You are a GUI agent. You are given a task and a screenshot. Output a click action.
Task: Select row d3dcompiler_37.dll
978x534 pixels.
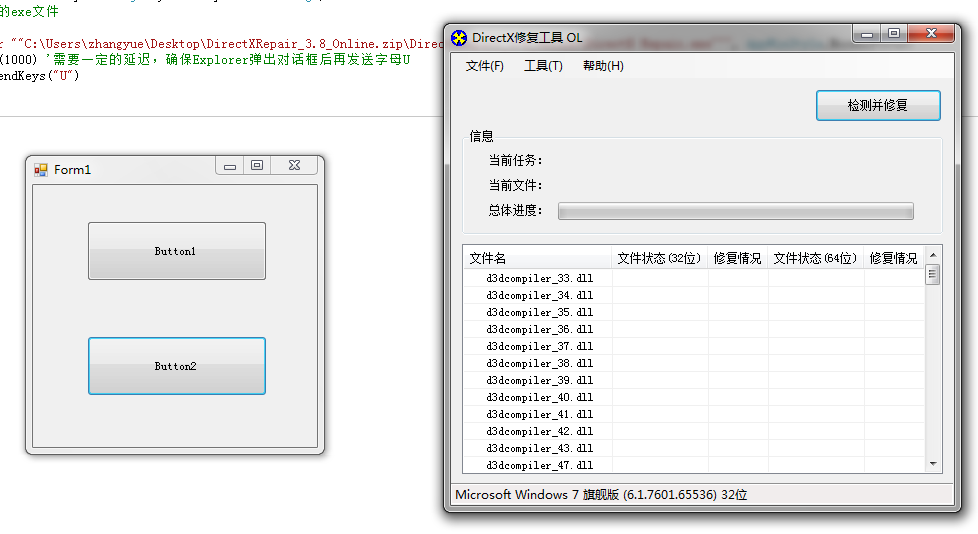point(694,346)
